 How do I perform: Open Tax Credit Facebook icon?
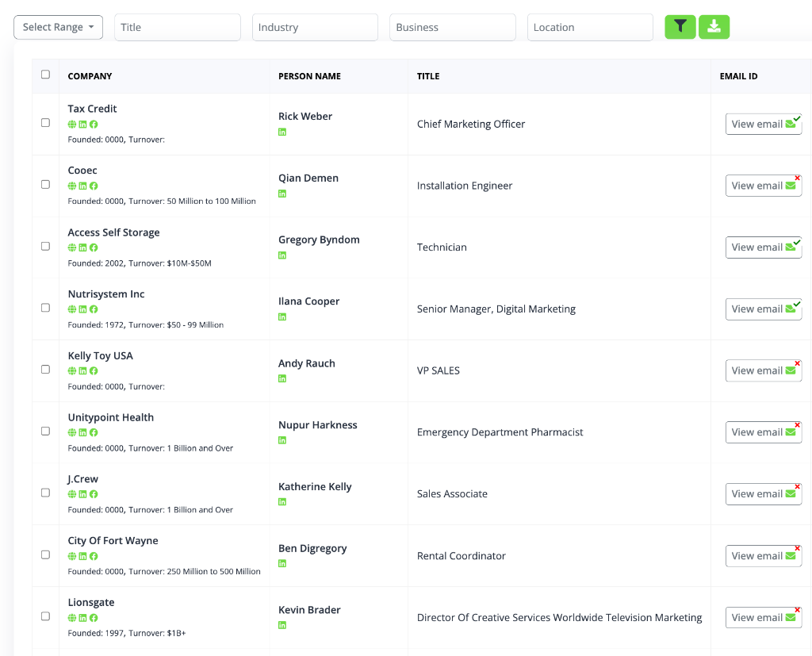(x=94, y=125)
